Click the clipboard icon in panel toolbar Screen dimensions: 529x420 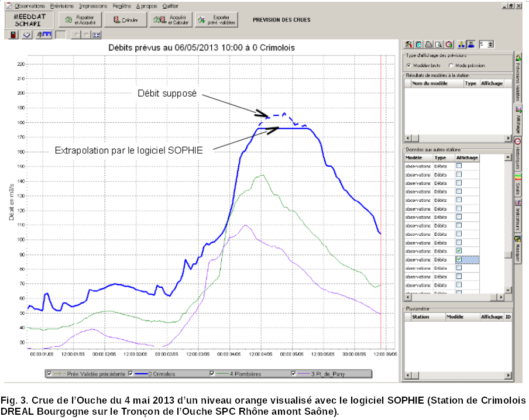[x=418, y=44]
